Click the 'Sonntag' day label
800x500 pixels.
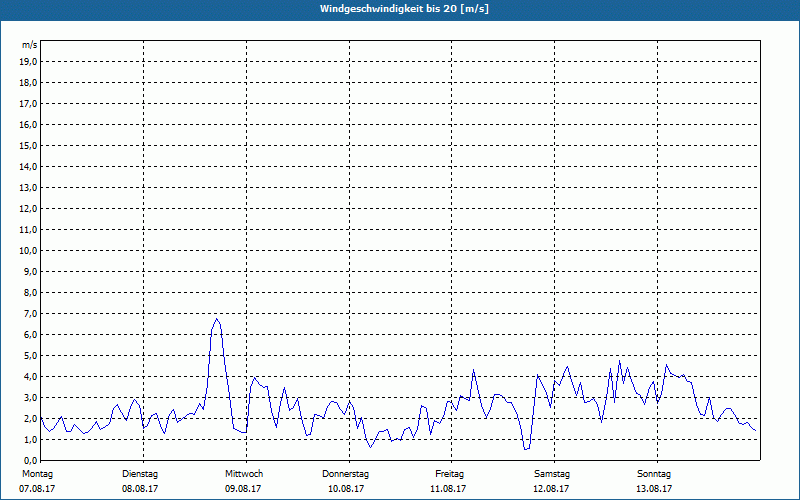654,474
